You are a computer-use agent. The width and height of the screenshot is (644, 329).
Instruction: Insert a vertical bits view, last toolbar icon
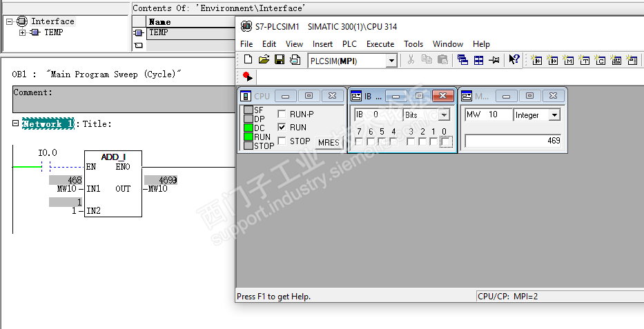(632, 60)
